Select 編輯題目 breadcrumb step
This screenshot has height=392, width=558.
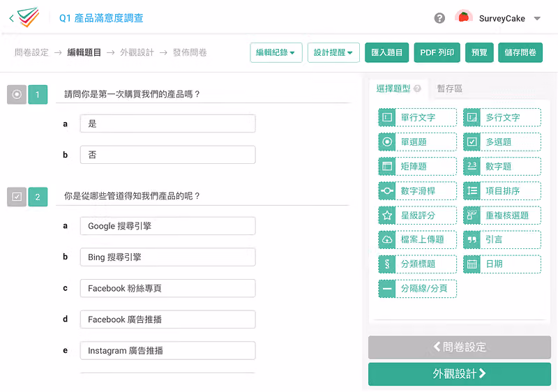pyautogui.click(x=84, y=52)
